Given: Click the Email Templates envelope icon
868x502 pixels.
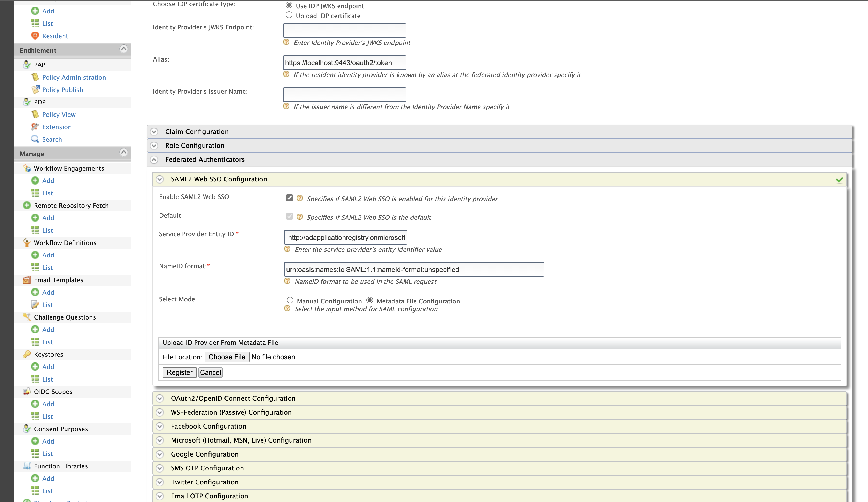Looking at the screenshot, I should click(x=27, y=280).
